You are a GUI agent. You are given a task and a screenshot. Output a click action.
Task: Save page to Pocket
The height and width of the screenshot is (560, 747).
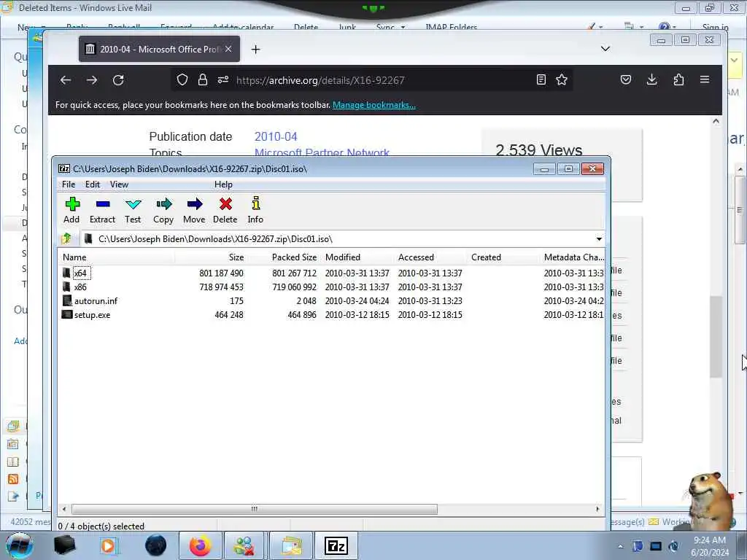point(626,79)
